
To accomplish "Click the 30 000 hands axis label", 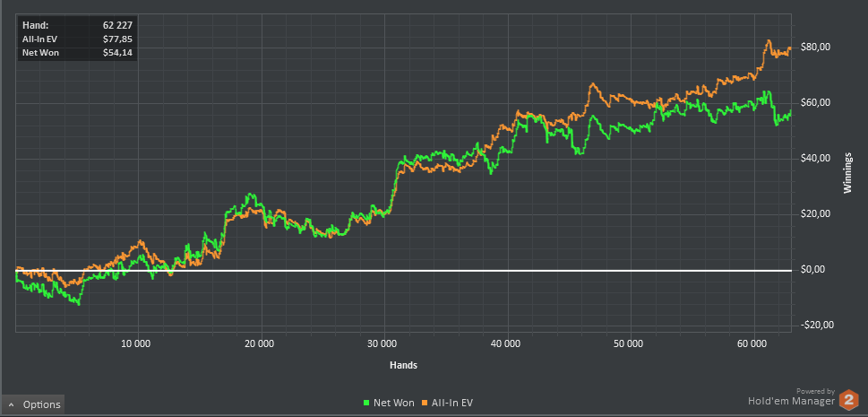I will (383, 343).
